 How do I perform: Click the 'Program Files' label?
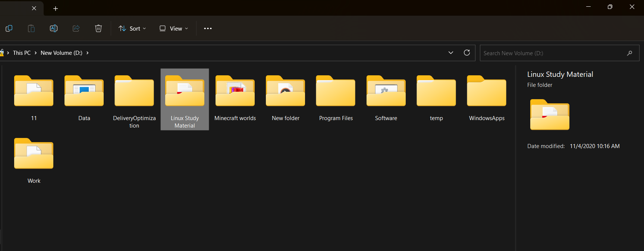(x=336, y=118)
